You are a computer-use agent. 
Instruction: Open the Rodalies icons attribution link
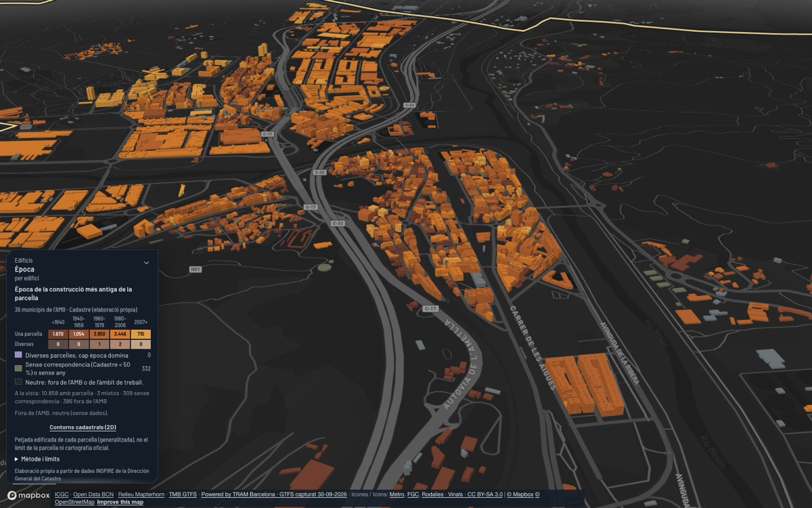(432, 494)
